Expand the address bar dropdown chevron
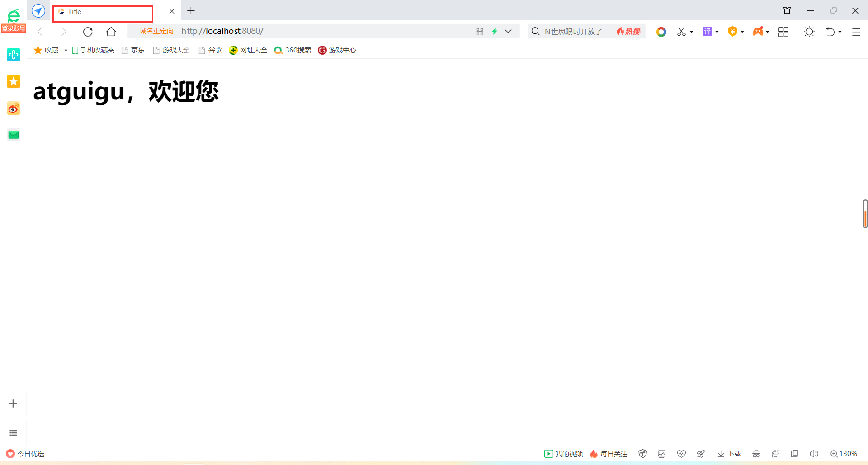This screenshot has height=465, width=868. point(508,31)
